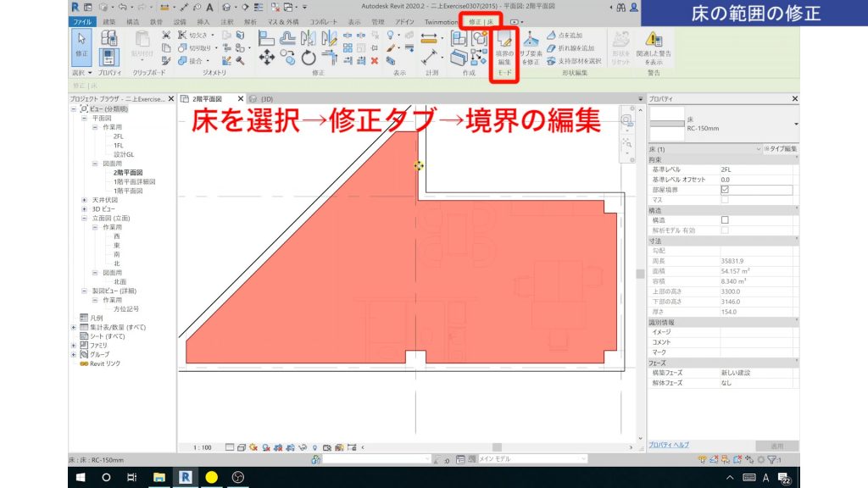
Task: Click the タイプ編集 button
Action: pos(780,149)
